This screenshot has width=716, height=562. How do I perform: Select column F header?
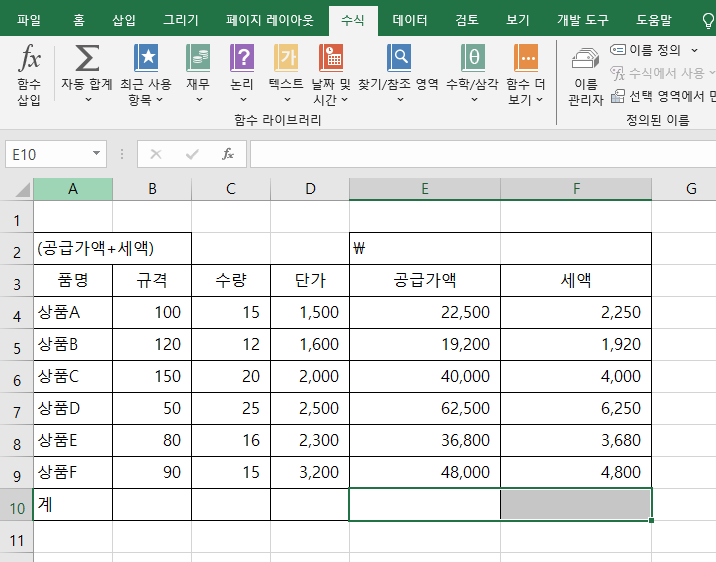(x=576, y=189)
